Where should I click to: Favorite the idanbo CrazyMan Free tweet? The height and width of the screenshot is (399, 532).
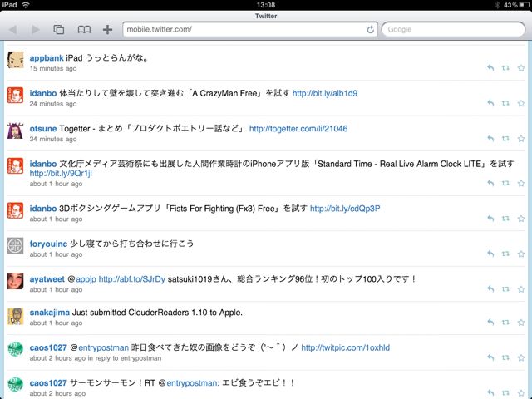(521, 103)
